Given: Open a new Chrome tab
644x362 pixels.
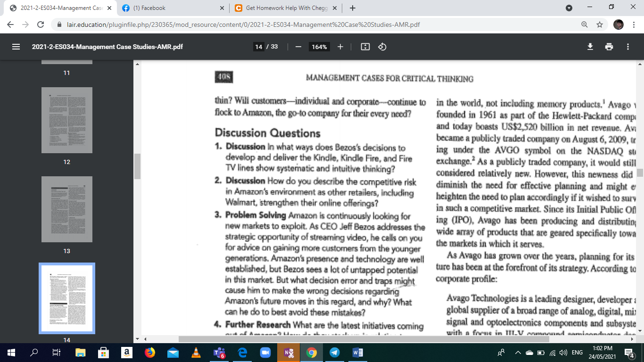Looking at the screenshot, I should click(x=353, y=8).
